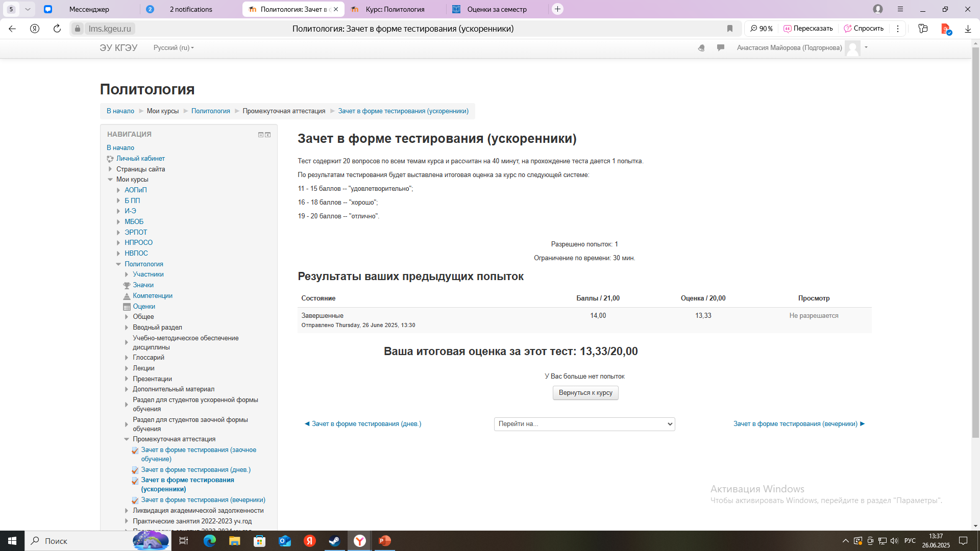Open Зачет (заочное обучение) quiz link

199,455
